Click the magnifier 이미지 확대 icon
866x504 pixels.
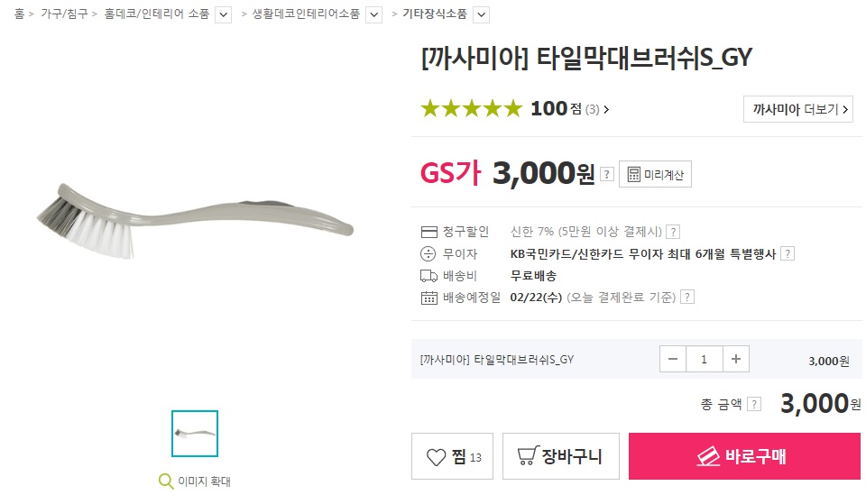[166, 481]
